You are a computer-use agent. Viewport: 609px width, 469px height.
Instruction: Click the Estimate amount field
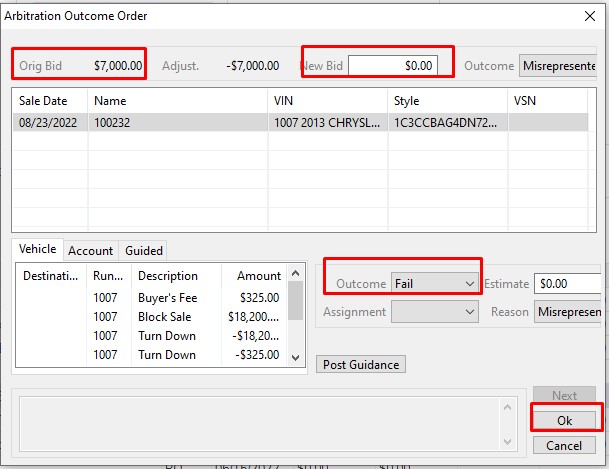(570, 284)
